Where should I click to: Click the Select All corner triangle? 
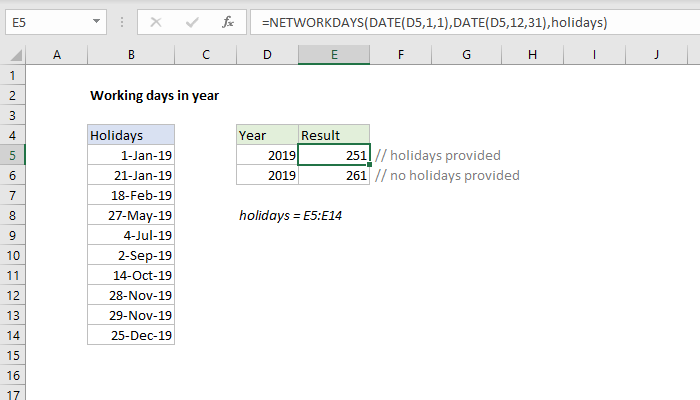click(x=11, y=54)
